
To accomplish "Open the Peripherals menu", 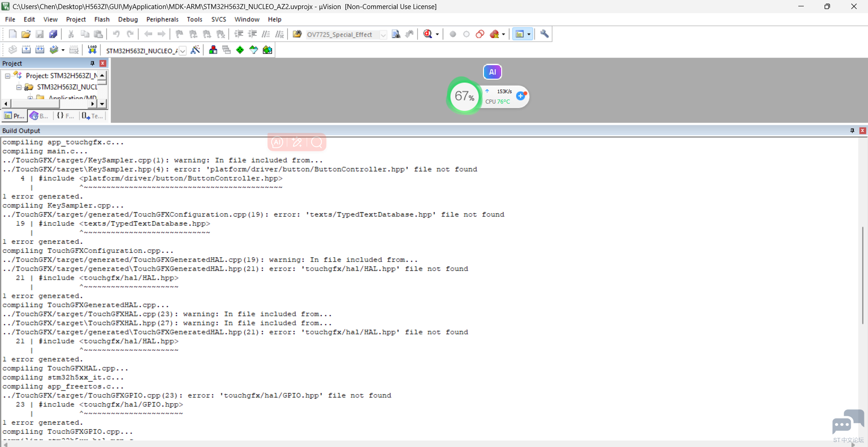I will (x=162, y=19).
